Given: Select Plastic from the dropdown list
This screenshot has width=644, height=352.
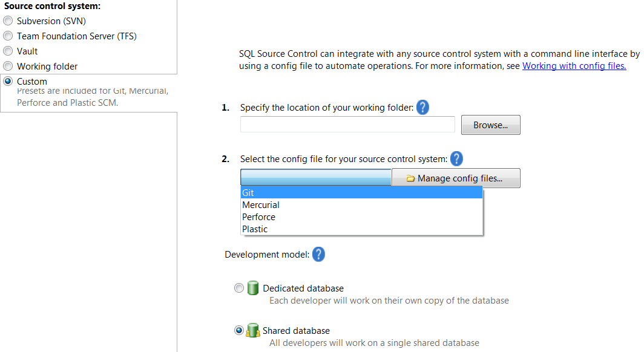Looking at the screenshot, I should click(361, 229).
